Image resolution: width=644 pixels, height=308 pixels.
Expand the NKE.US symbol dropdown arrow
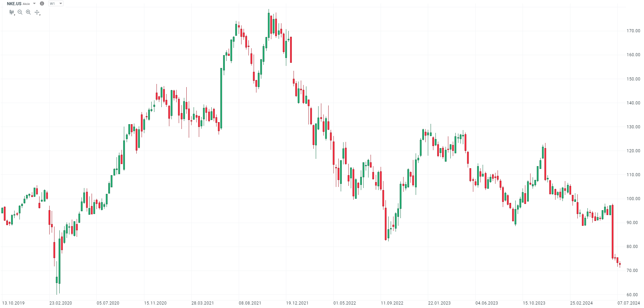[34, 3]
